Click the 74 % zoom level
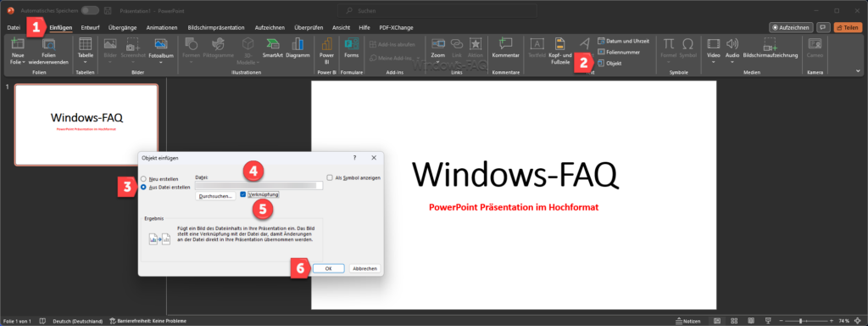Image resolution: width=868 pixels, height=326 pixels. click(x=844, y=321)
